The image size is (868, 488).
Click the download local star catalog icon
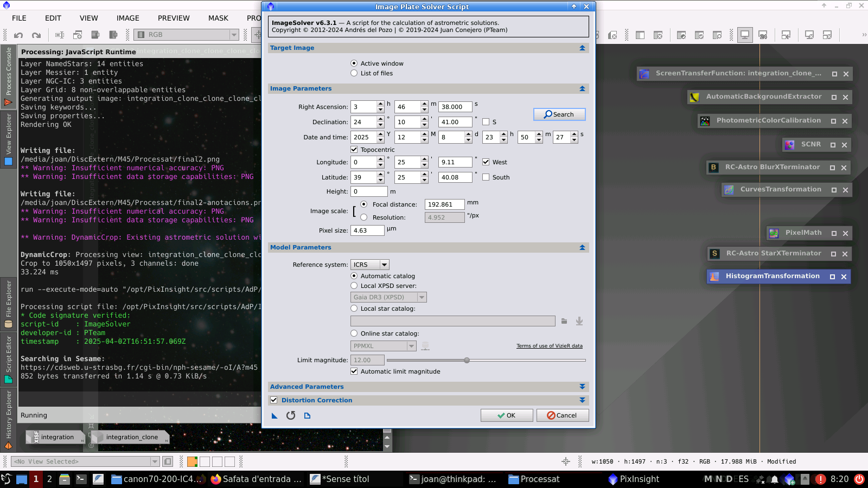click(x=579, y=322)
